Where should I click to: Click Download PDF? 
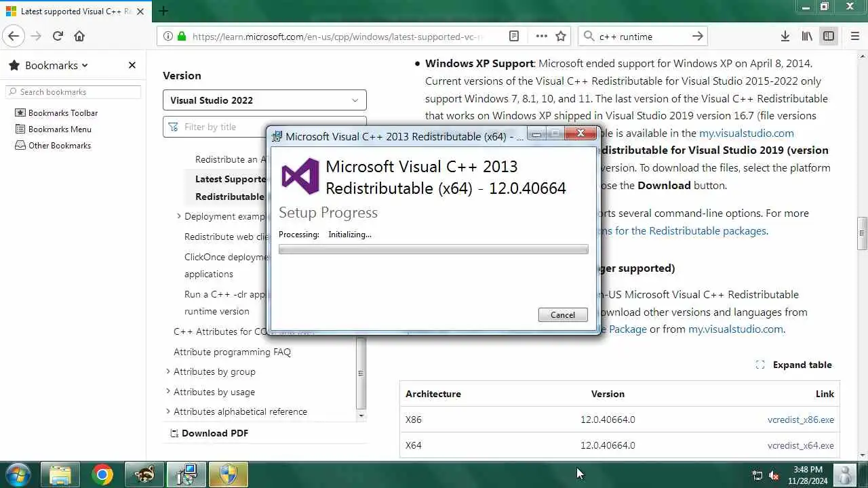209,433
